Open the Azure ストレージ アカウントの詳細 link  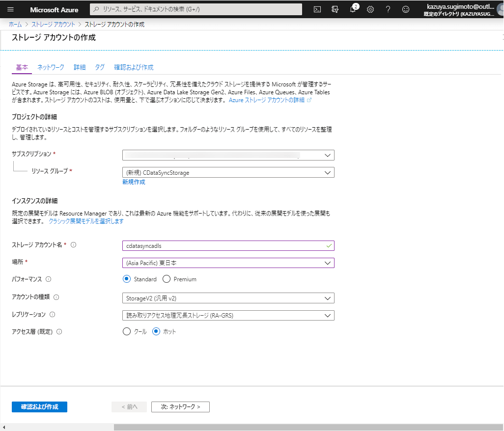[266, 100]
